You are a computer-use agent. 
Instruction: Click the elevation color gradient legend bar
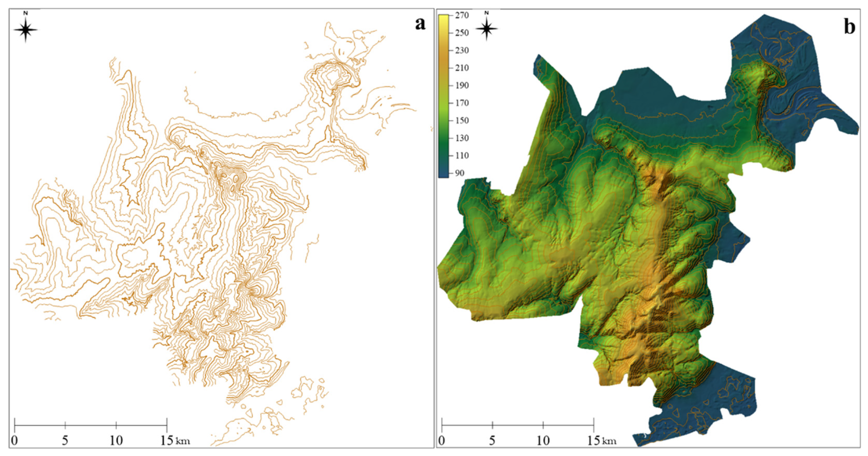pyautogui.click(x=443, y=96)
